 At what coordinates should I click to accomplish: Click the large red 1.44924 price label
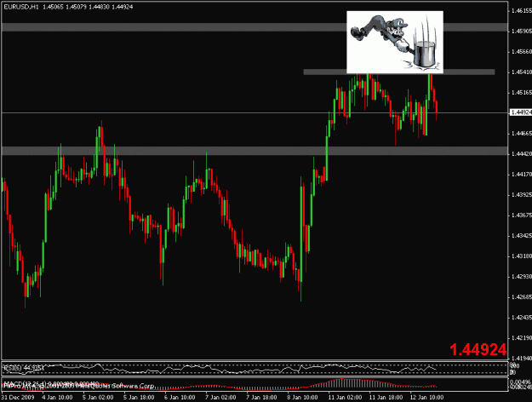(478, 349)
